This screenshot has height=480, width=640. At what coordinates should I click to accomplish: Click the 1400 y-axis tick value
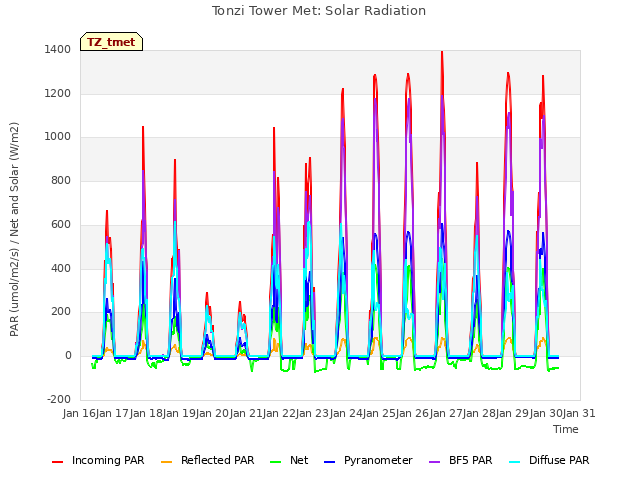58,50
